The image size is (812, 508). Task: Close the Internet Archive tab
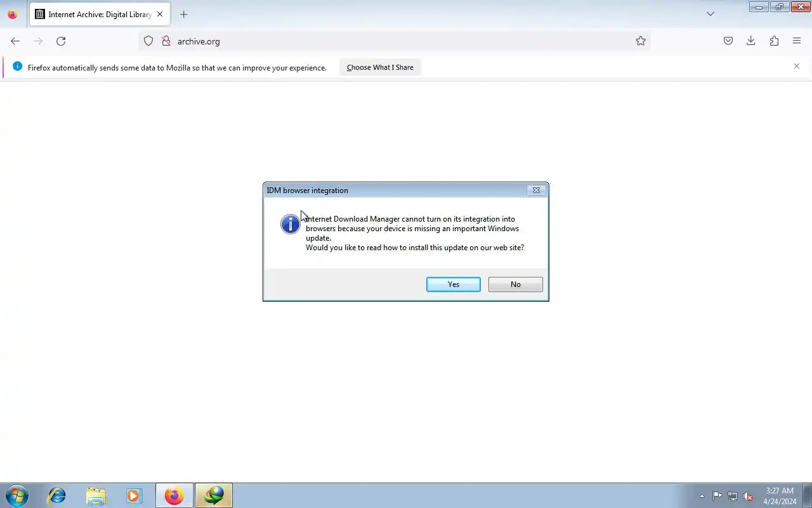tap(159, 14)
